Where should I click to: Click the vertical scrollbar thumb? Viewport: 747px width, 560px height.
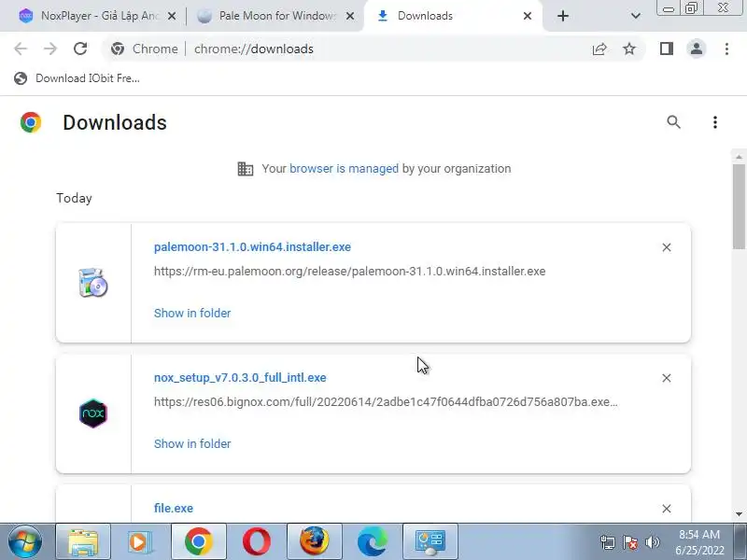(x=739, y=206)
